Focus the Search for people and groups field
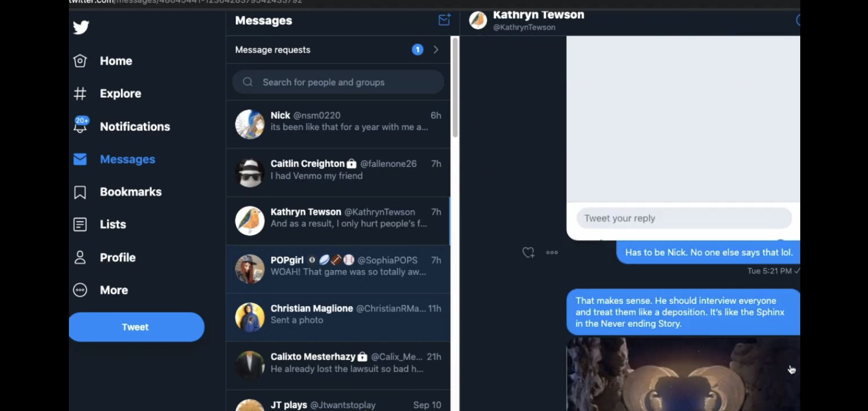 [338, 82]
